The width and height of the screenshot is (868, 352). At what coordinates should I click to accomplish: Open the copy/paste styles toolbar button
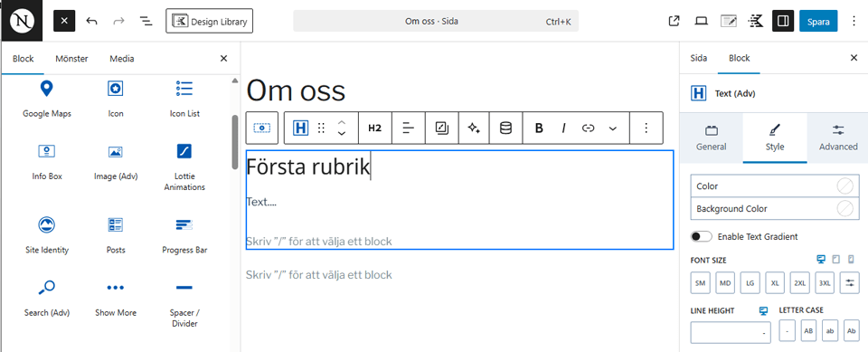click(441, 128)
